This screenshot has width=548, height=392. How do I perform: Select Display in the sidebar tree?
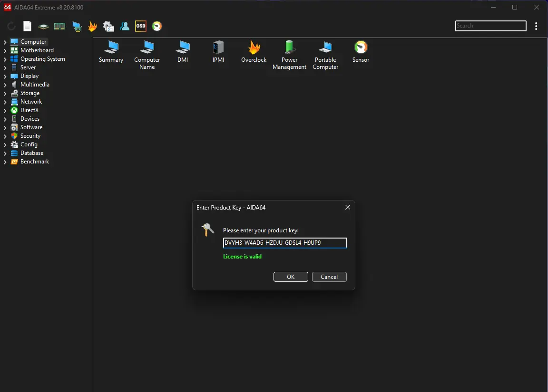(29, 76)
